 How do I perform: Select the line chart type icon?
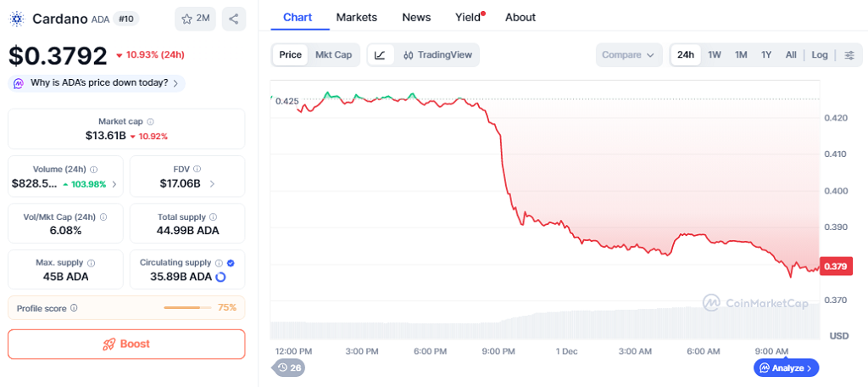380,55
